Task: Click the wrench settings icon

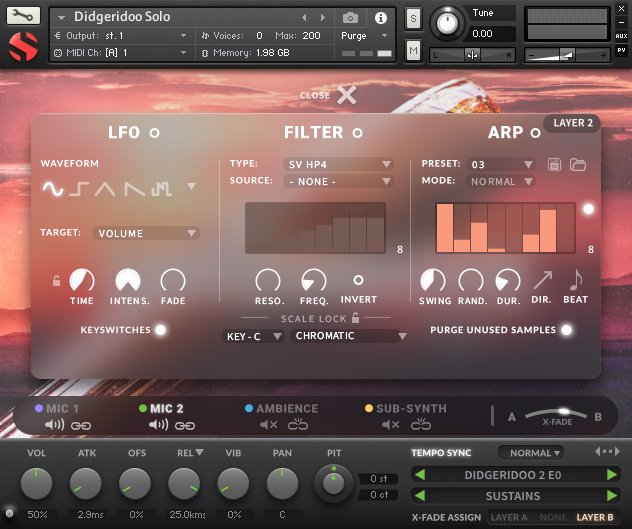Action: pos(24,16)
